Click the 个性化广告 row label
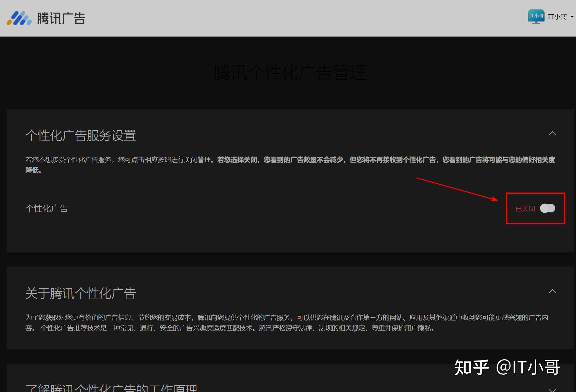The height and width of the screenshot is (392, 576). coord(47,209)
